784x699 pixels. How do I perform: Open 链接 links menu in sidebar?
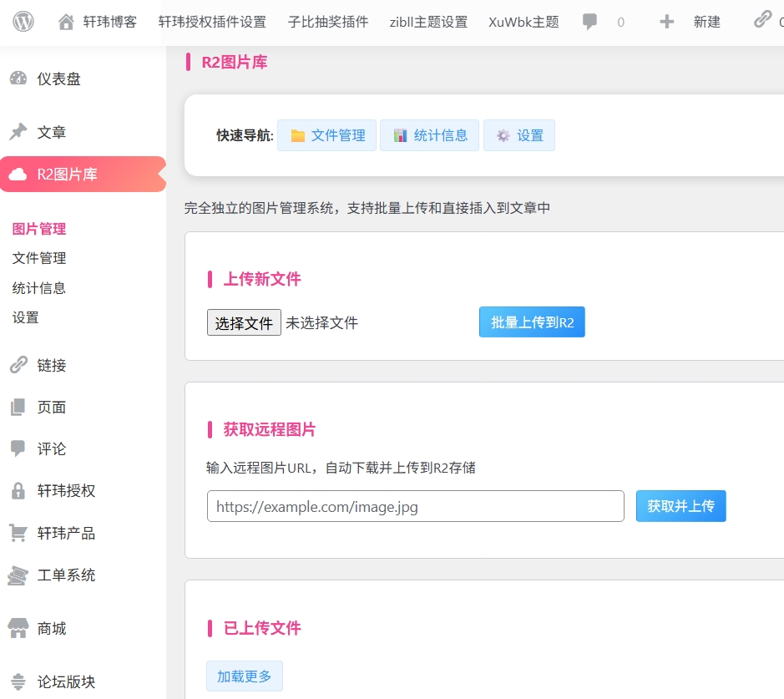point(18,365)
